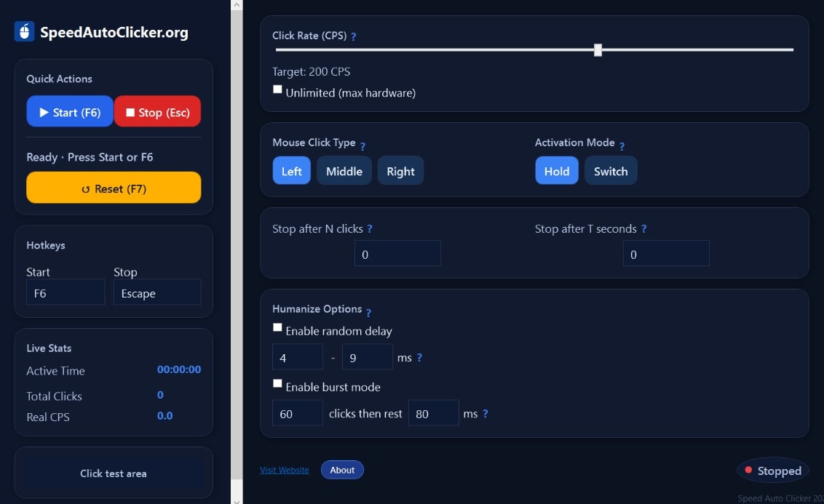Click the Active Time value 00:00:00
The width and height of the screenshot is (824, 504).
[x=178, y=369]
